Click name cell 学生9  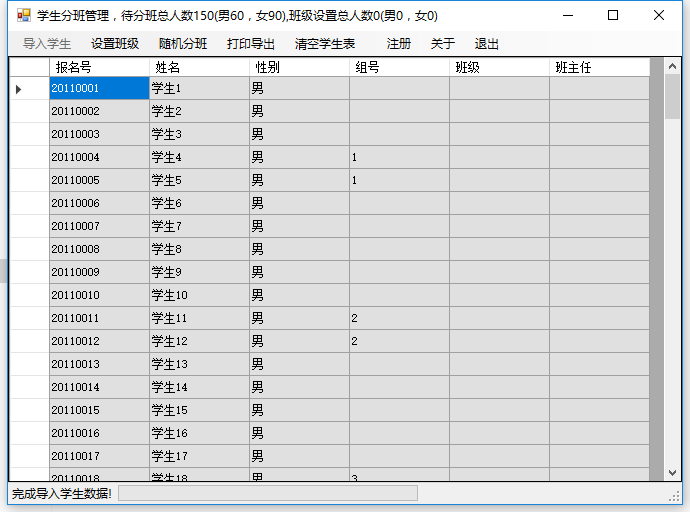(199, 272)
